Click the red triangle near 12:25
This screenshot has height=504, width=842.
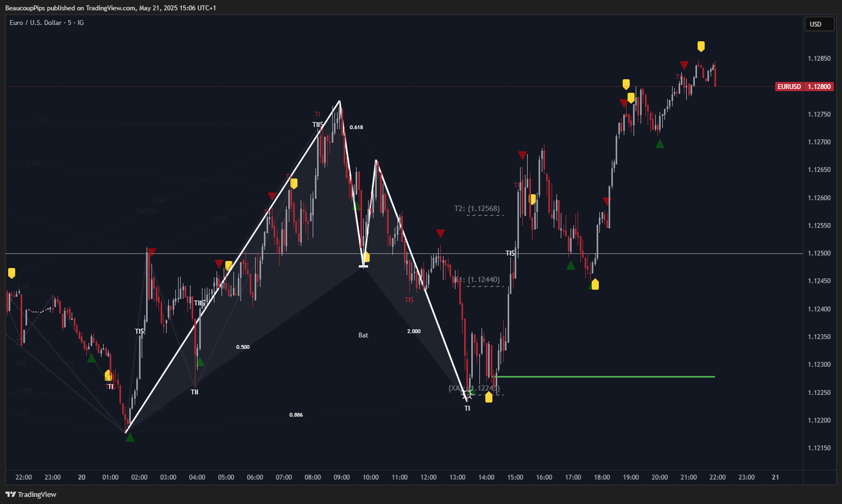[x=440, y=234]
